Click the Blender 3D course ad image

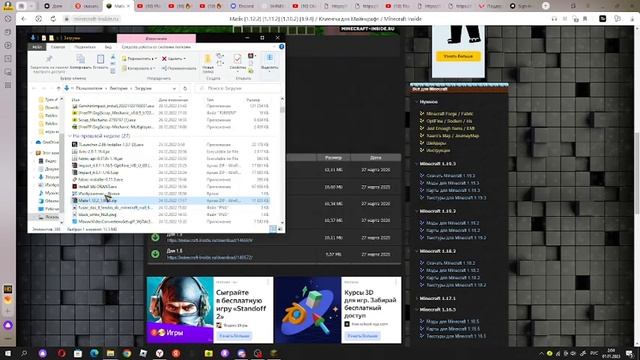(308, 310)
